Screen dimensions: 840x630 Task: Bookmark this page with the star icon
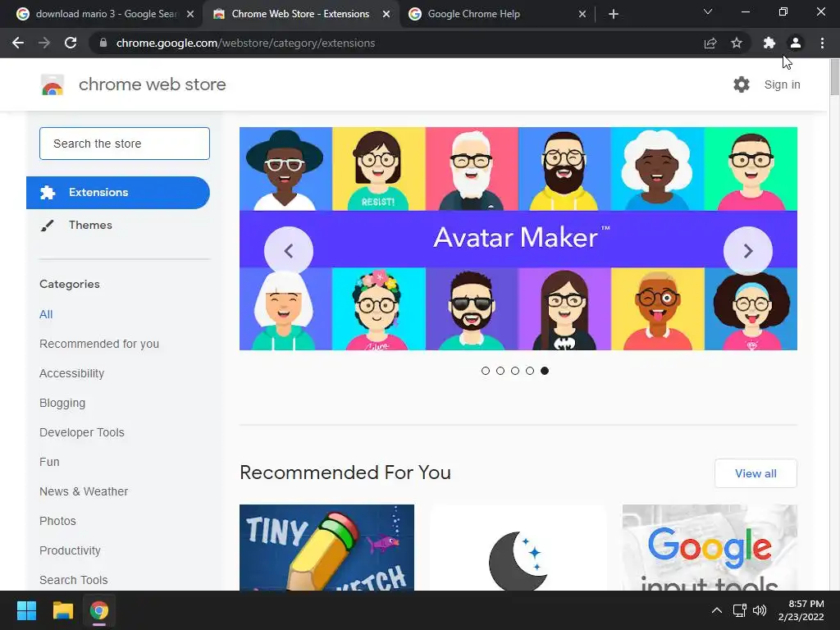737,43
